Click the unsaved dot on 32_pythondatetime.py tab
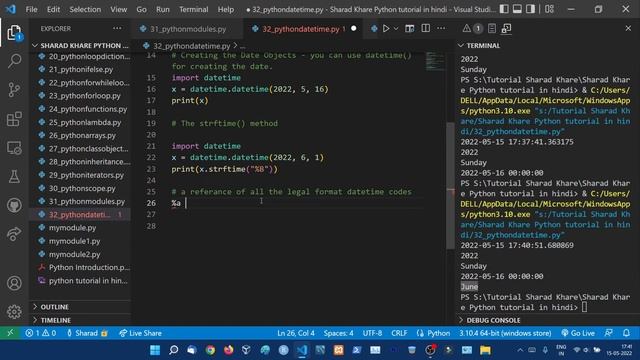 [x=353, y=29]
